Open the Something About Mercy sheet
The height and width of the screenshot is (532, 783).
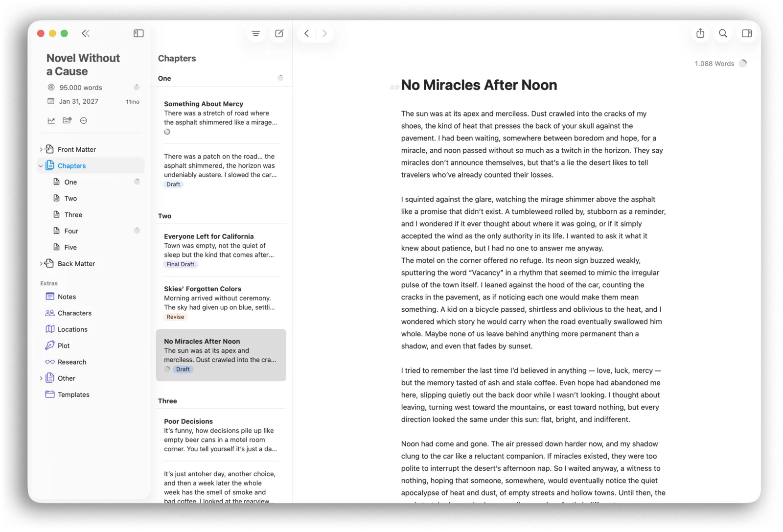(x=221, y=117)
